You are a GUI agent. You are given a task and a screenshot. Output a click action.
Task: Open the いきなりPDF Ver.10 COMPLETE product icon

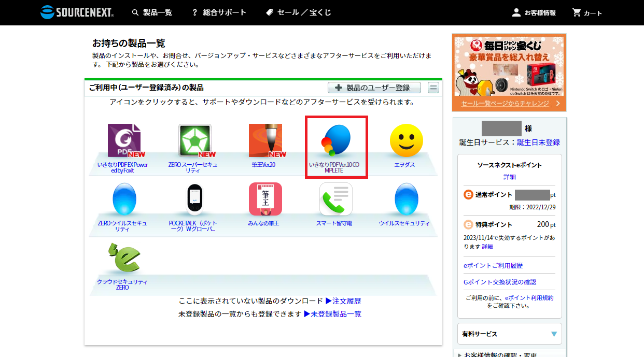pyautogui.click(x=336, y=140)
